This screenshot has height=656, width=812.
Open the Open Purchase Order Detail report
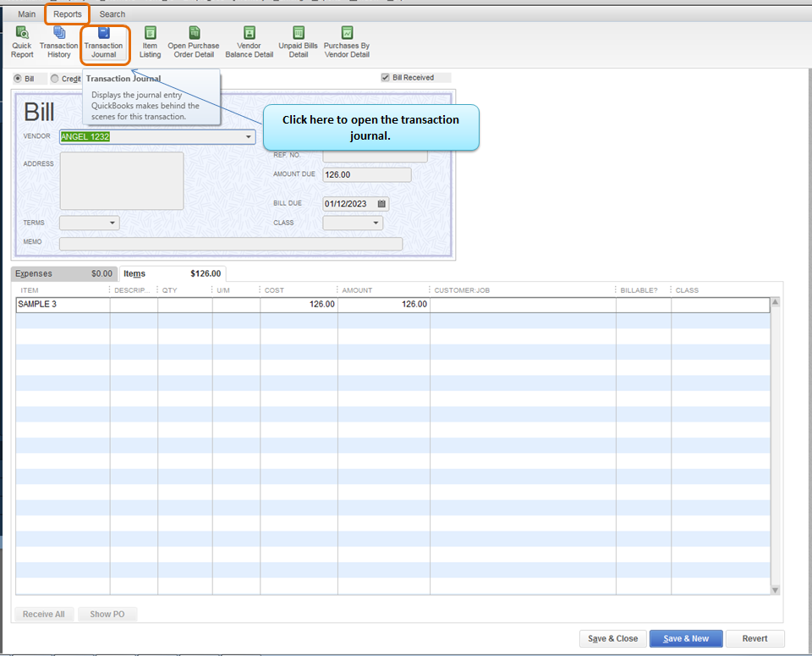194,42
